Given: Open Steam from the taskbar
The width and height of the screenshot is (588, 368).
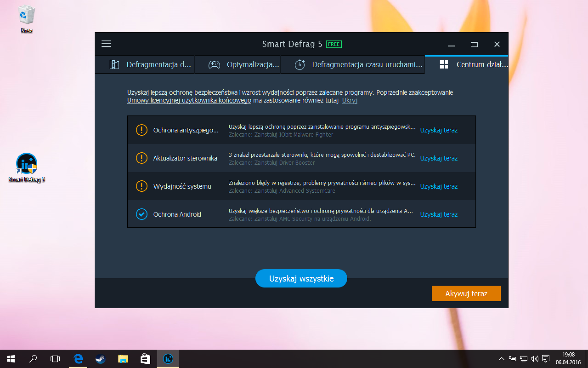Looking at the screenshot, I should 100,359.
